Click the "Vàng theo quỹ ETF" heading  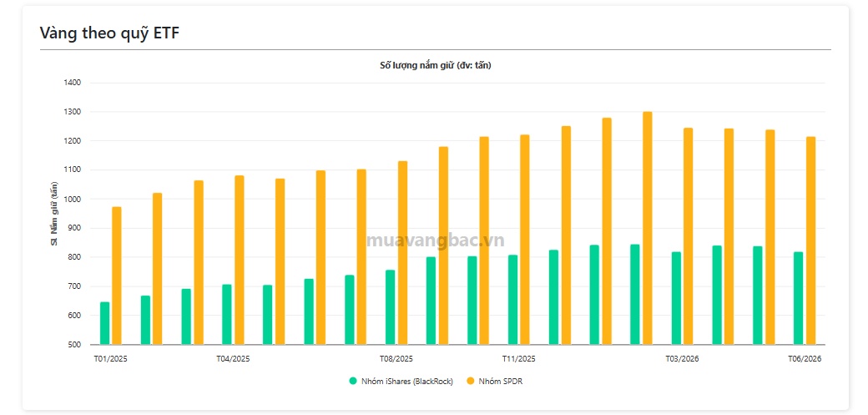tap(109, 33)
